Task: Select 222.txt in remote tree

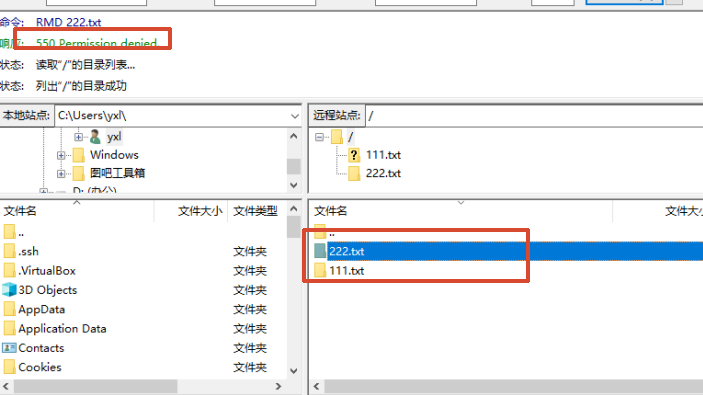Action: 383,173
